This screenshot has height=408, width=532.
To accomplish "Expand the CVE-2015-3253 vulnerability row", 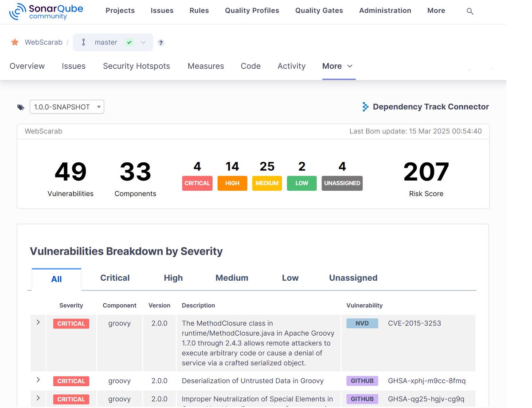I will click(x=38, y=322).
